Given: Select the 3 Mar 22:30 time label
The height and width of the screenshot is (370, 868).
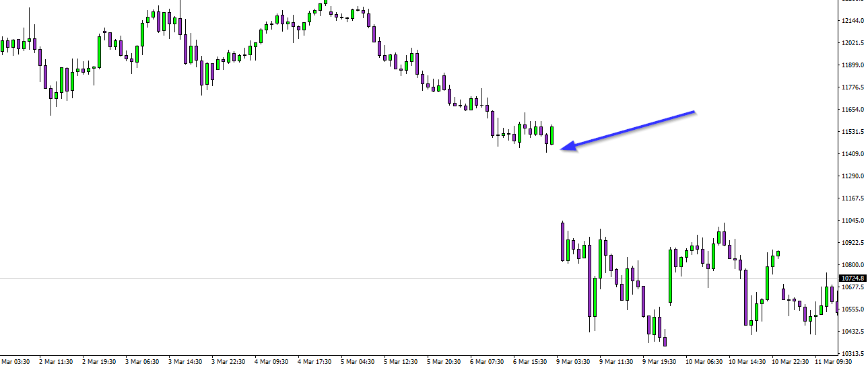Looking at the screenshot, I should (x=229, y=362).
